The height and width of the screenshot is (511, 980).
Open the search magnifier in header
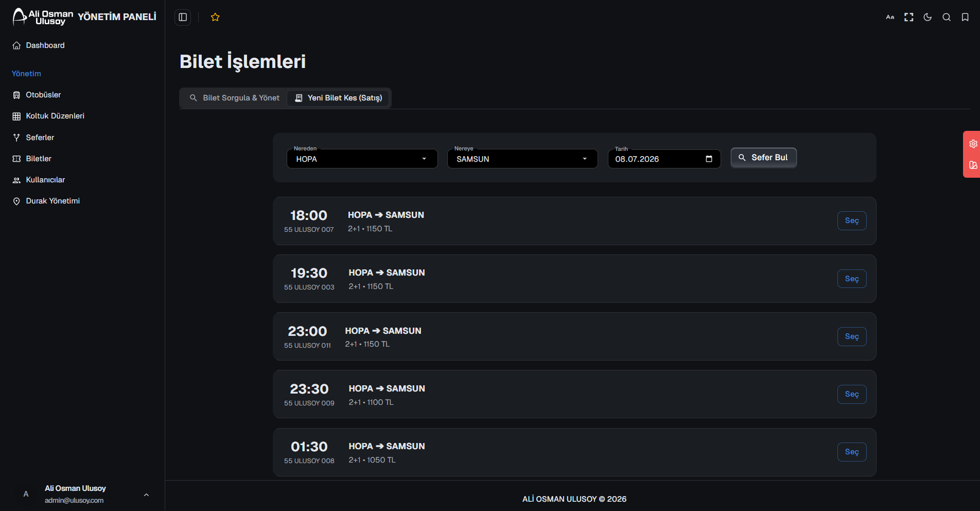[947, 17]
